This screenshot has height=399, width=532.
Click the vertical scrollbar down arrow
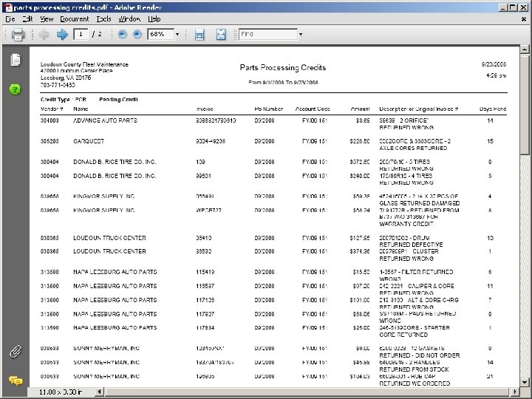[x=524, y=383]
